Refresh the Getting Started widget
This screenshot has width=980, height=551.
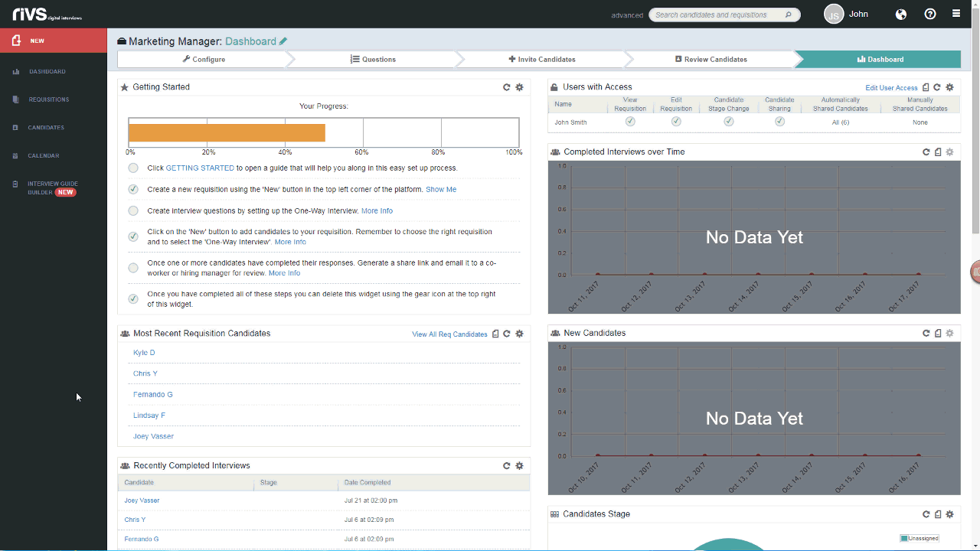pyautogui.click(x=506, y=87)
